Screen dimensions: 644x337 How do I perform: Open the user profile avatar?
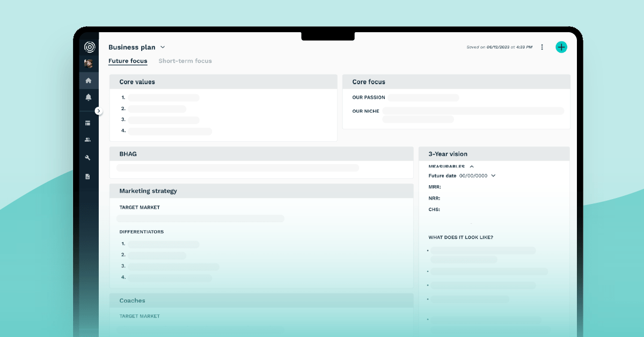tap(89, 64)
